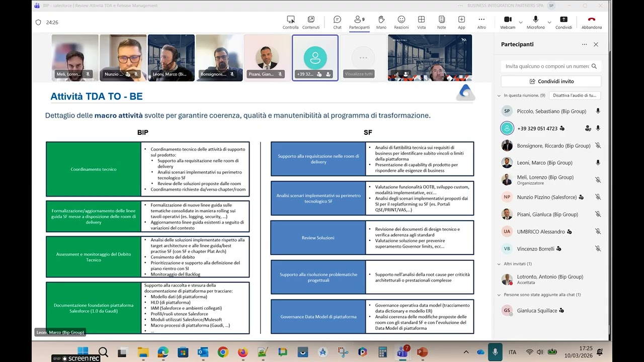Open Snipping Tool from taskbar
Image resolution: width=644 pixels, height=362 pixels.
pyautogui.click(x=343, y=352)
